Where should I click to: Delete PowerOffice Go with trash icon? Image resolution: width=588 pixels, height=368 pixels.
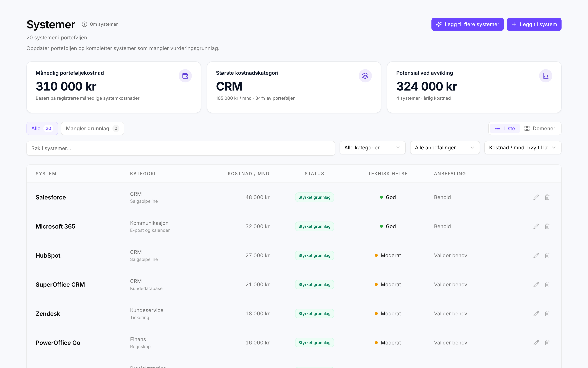click(x=547, y=343)
